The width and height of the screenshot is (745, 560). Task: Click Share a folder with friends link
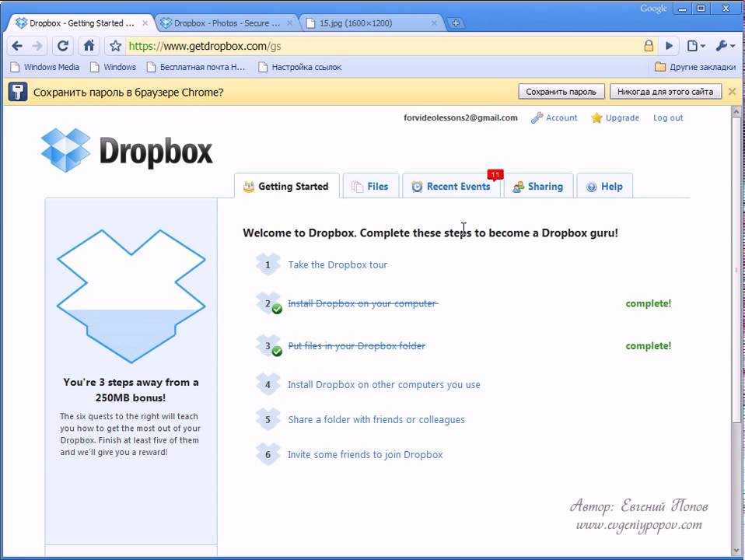[x=376, y=420]
